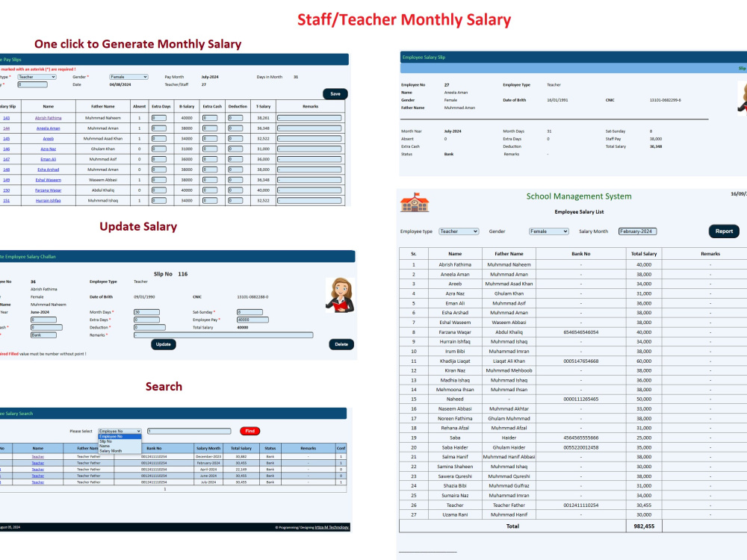This screenshot has width=747, height=560.
Task: Generate the report with the Report button
Action: [x=723, y=231]
